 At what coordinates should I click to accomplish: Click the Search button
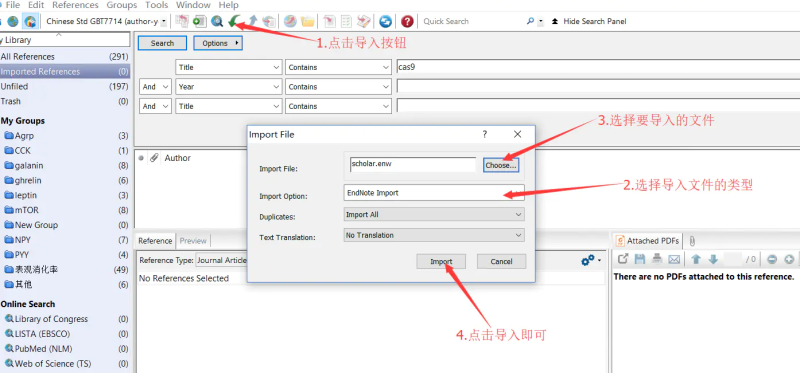162,43
